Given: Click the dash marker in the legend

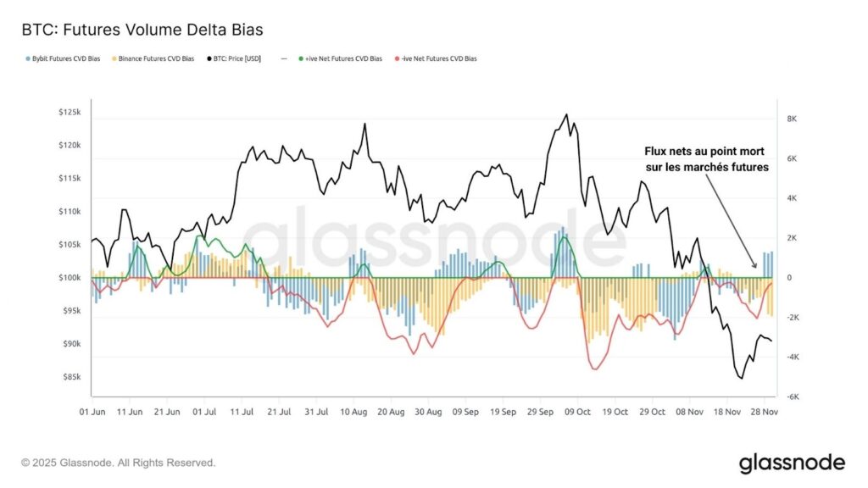Looking at the screenshot, I should tap(283, 59).
